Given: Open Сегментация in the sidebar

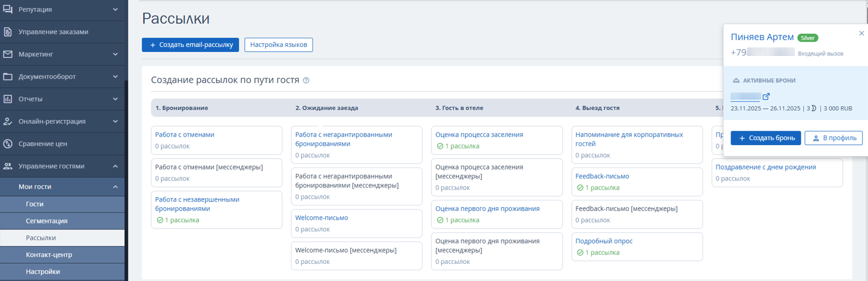Looking at the screenshot, I should click(47, 221).
